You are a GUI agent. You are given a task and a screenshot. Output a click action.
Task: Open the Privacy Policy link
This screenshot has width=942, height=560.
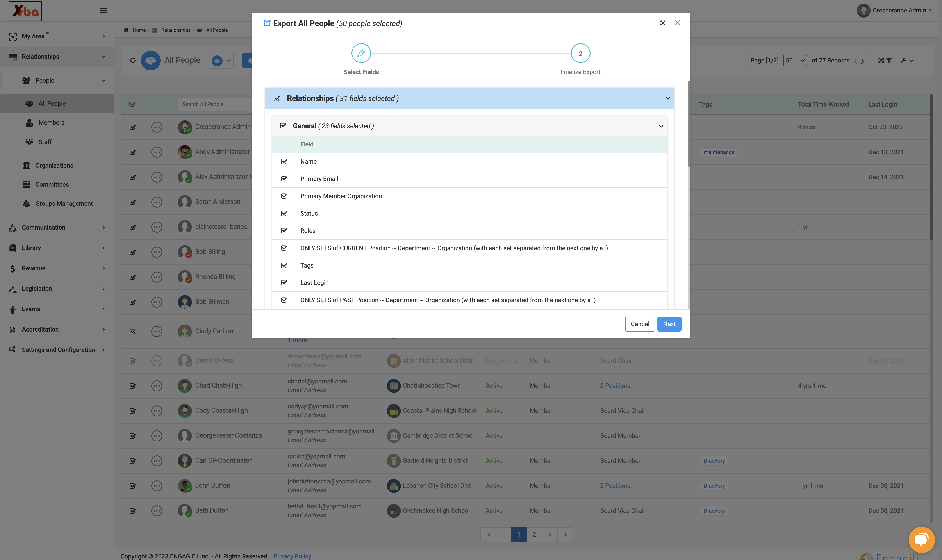coord(292,556)
